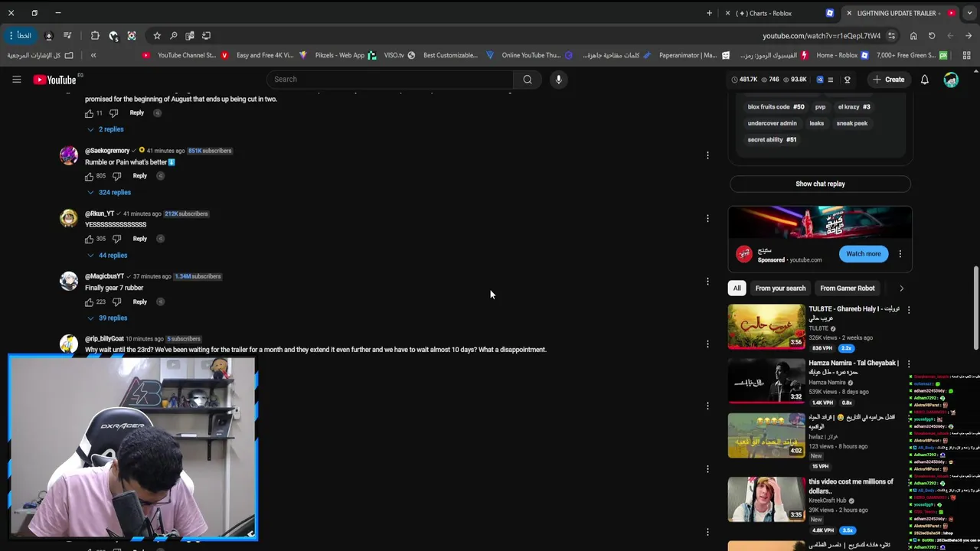Screen dimensions: 980x551
Task: Open more options for Hamza Namira video
Action: point(909,364)
